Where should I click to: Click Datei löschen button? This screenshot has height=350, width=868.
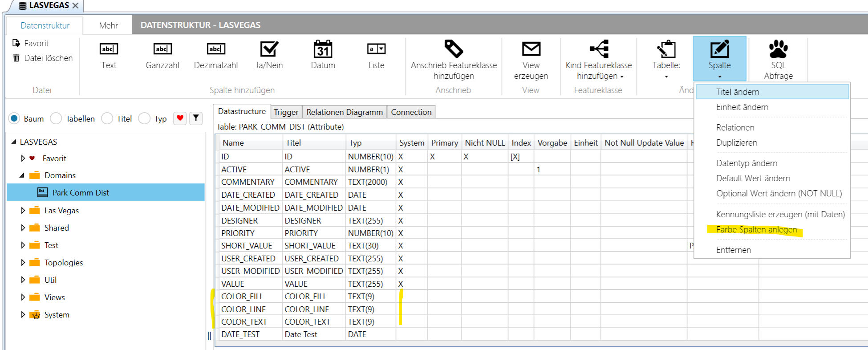click(x=43, y=58)
